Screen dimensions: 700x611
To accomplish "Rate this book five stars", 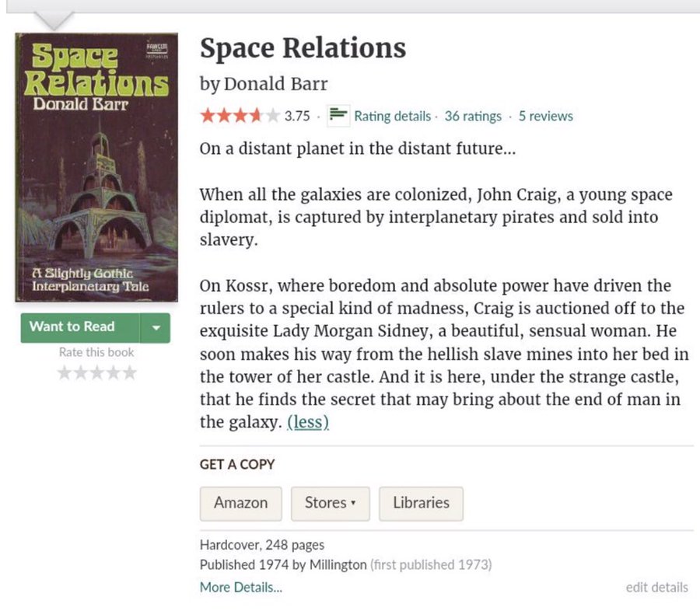I will [x=129, y=373].
